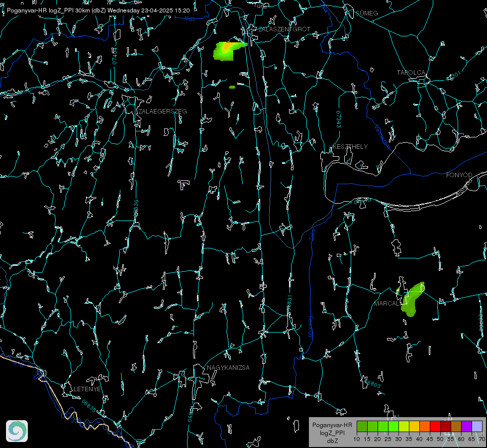Click the swirl logo icon in bottom-left corner
The image size is (487, 448).
17,431
